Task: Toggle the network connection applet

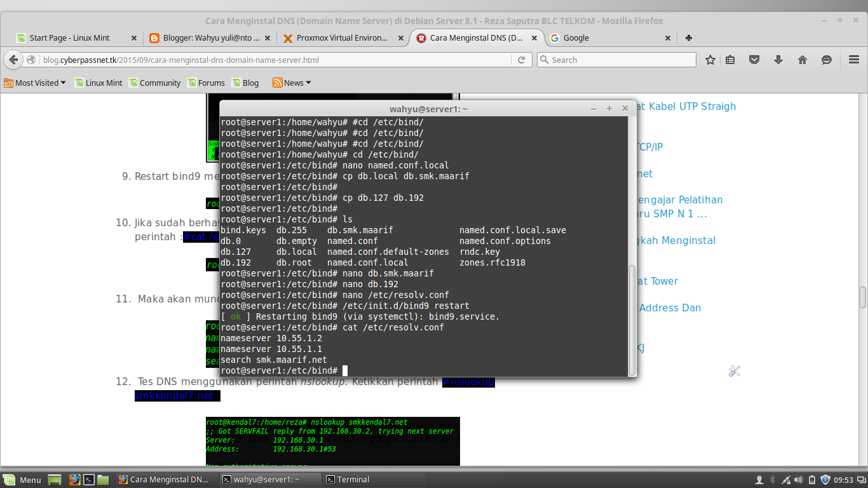Action: tap(787, 479)
